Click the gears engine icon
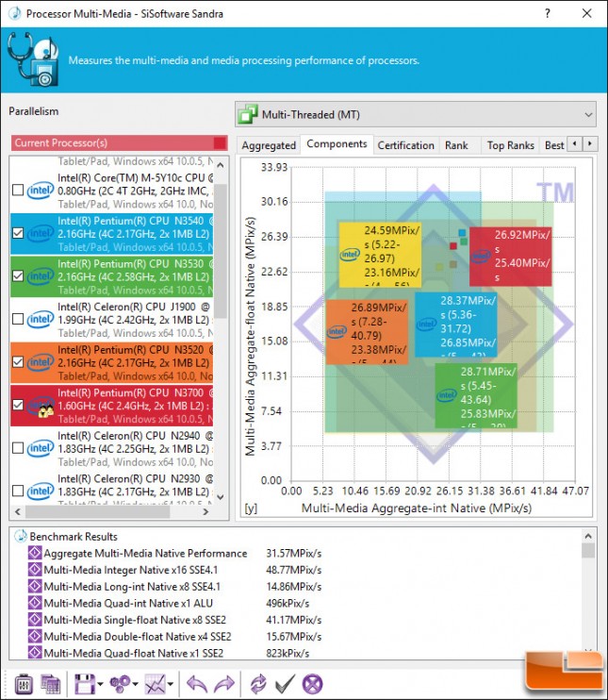 coord(120,684)
